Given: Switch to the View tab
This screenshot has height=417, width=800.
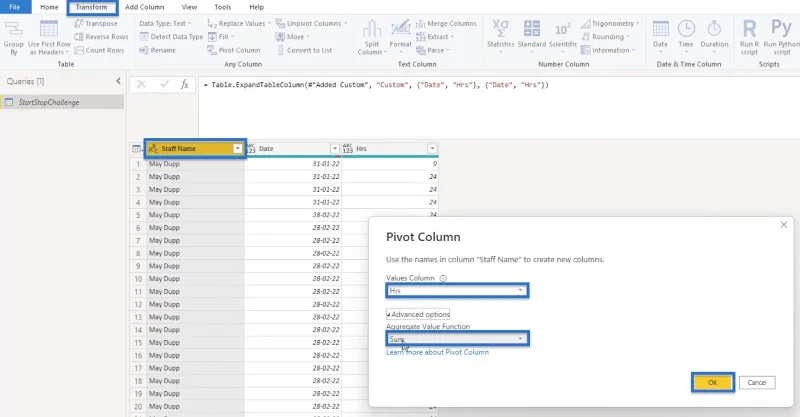Looking at the screenshot, I should pos(189,7).
